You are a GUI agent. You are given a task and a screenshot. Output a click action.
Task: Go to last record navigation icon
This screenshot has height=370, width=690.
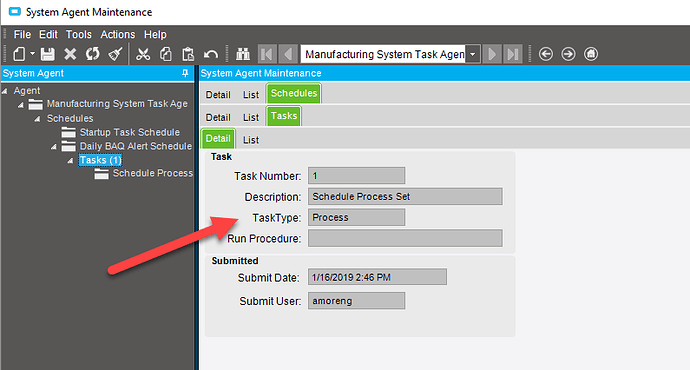[x=513, y=54]
